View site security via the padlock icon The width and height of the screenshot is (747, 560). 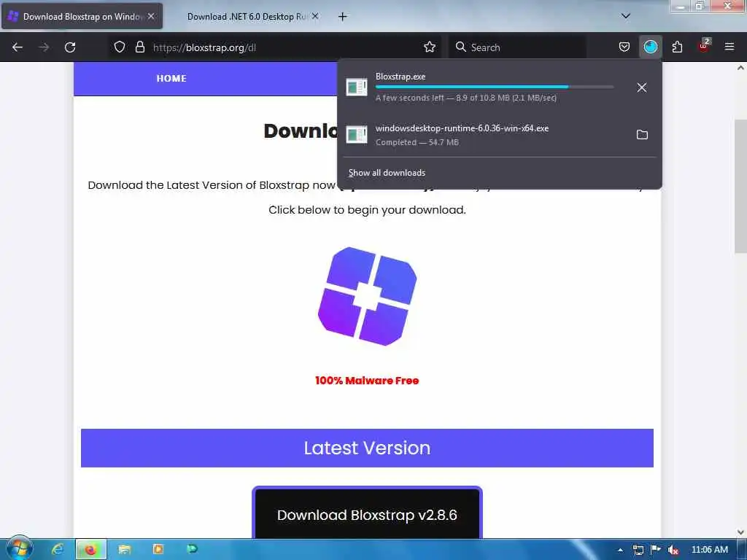click(x=140, y=47)
